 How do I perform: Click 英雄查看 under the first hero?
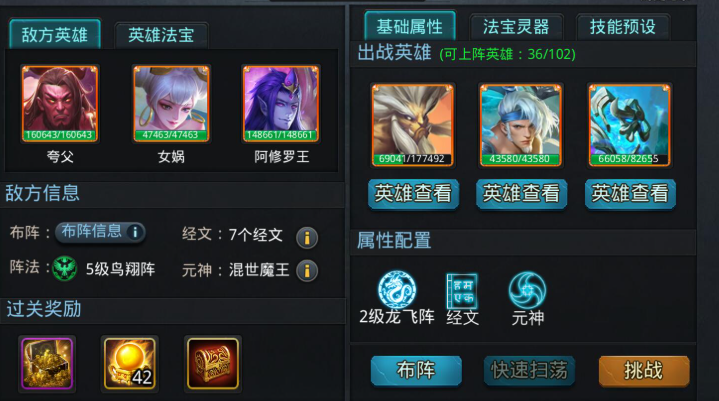pos(413,194)
